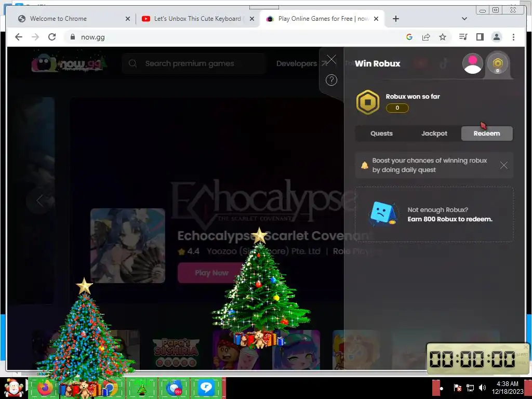Go to previous carousel slide arrow
The image size is (532, 399).
pos(40,200)
